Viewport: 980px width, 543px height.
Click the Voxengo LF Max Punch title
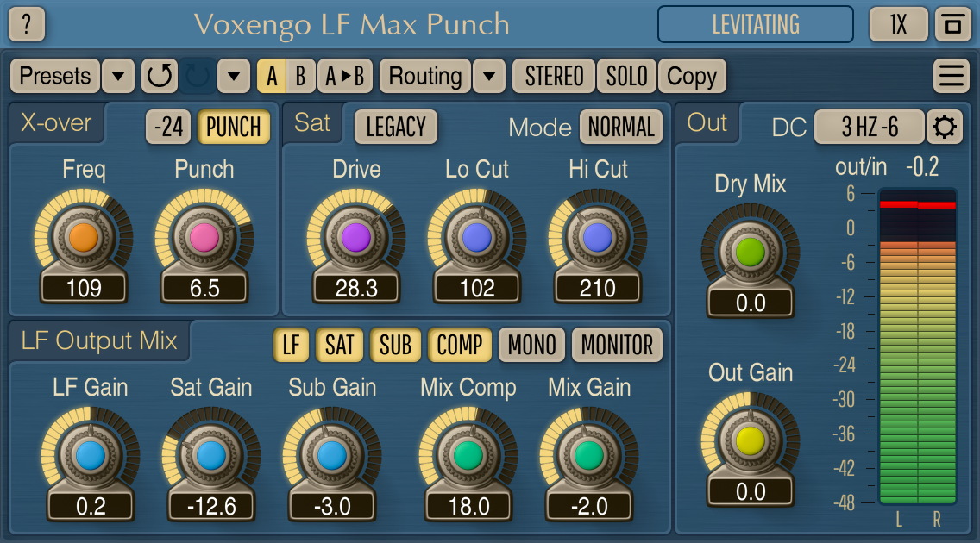click(351, 25)
